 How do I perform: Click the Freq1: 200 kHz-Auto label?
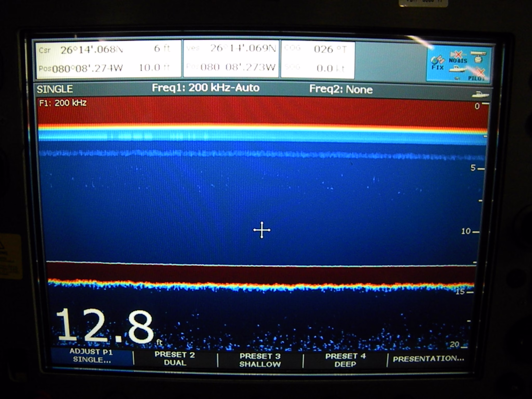205,88
